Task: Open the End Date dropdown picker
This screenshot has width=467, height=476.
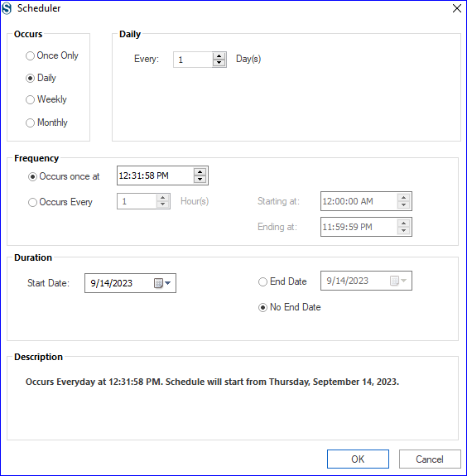Action: (x=403, y=281)
